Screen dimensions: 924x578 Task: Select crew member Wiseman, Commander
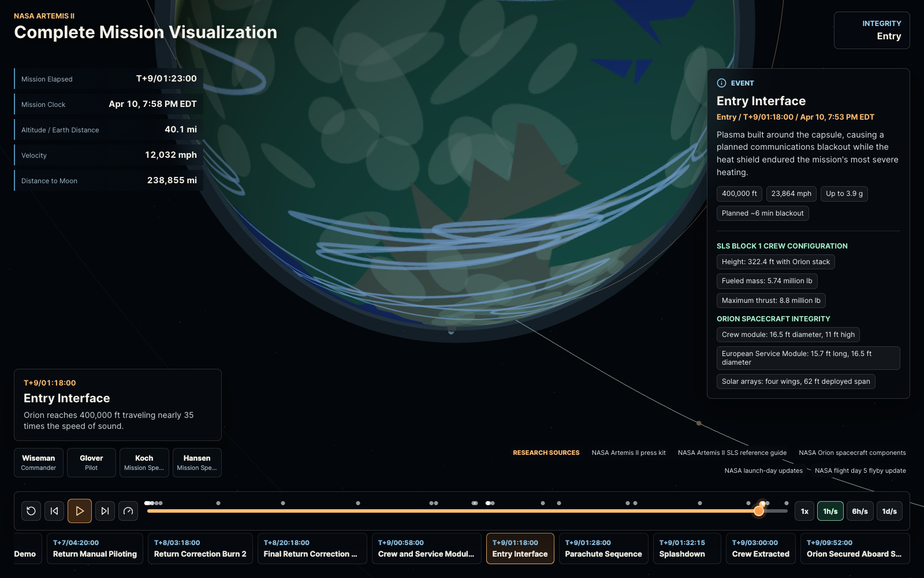(39, 462)
